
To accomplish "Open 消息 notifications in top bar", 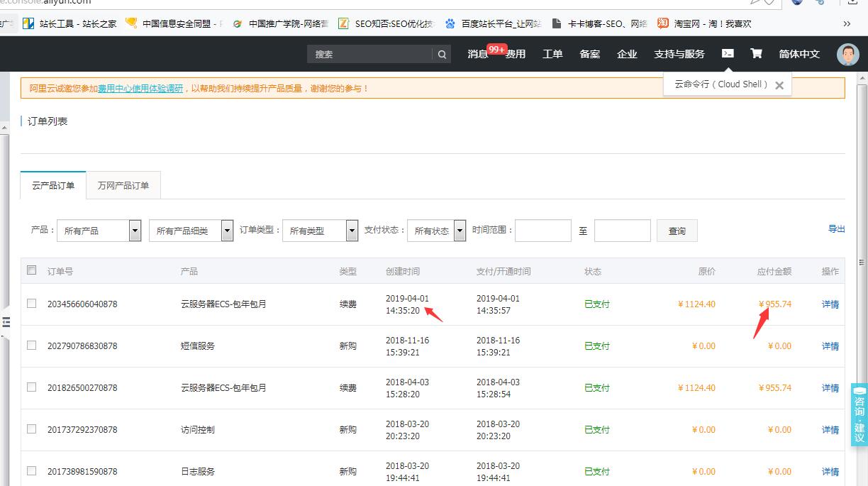I will click(477, 54).
